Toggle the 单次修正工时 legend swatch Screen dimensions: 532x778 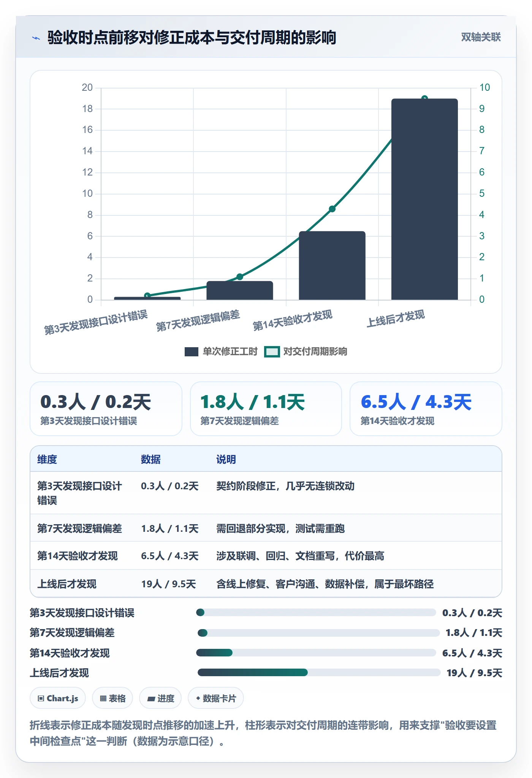click(191, 352)
